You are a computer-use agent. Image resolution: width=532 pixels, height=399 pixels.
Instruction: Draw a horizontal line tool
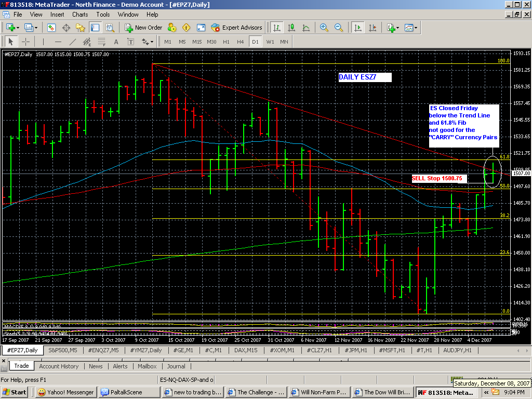pyautogui.click(x=58, y=42)
